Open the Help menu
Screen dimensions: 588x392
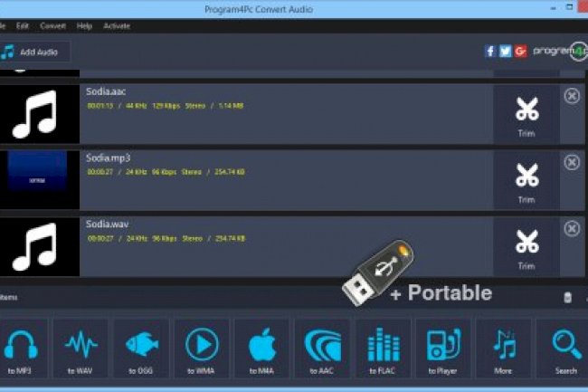[x=84, y=26]
